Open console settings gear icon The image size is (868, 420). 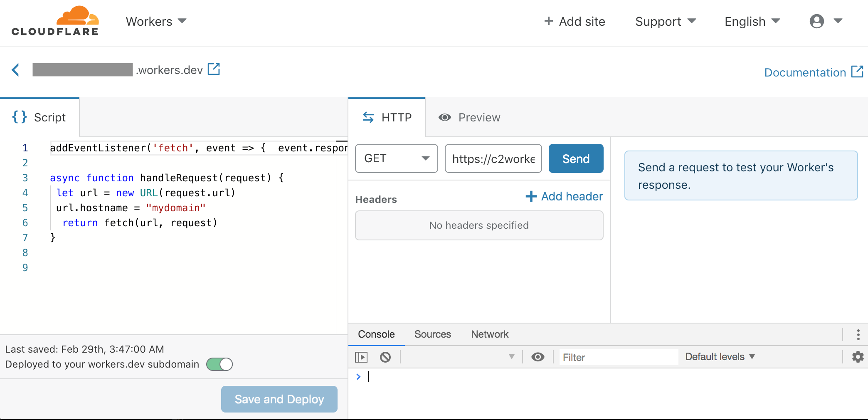[x=858, y=357]
